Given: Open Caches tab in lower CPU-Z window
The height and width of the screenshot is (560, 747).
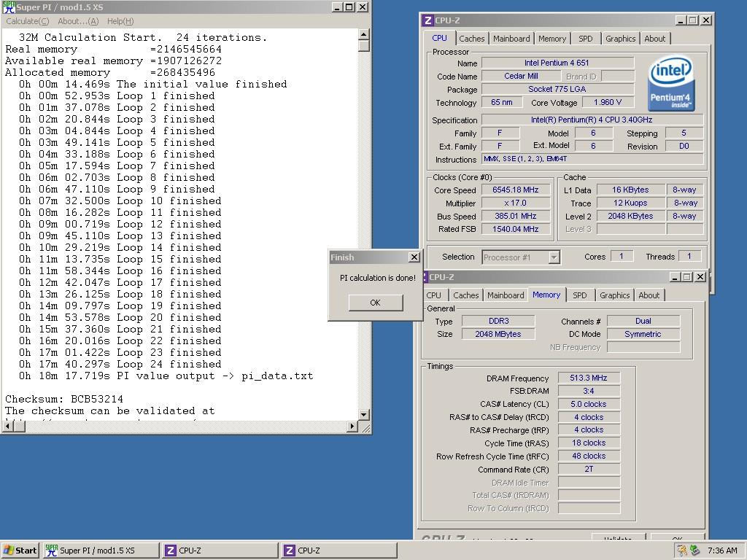Looking at the screenshot, I should (465, 295).
